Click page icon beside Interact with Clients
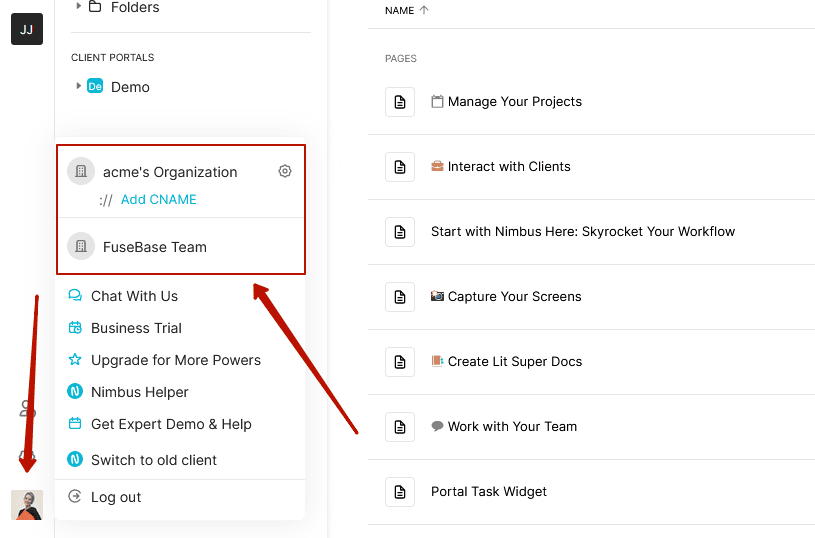815x538 pixels. pyautogui.click(x=400, y=167)
